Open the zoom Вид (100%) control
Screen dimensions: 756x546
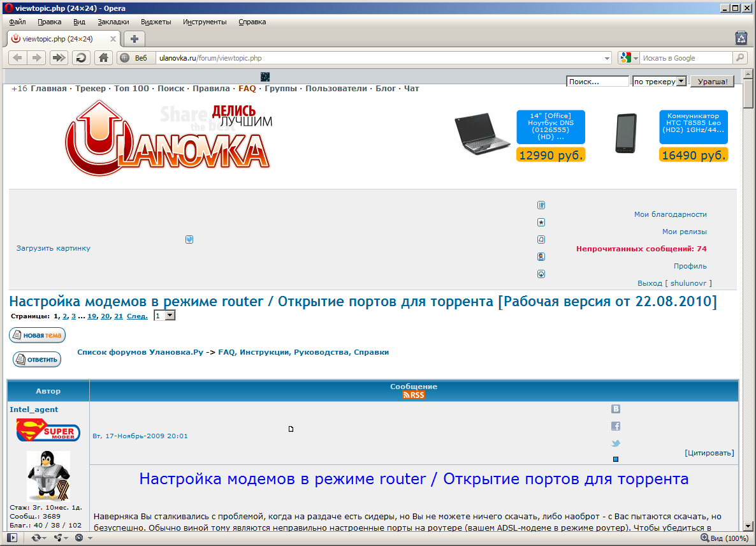click(724, 538)
